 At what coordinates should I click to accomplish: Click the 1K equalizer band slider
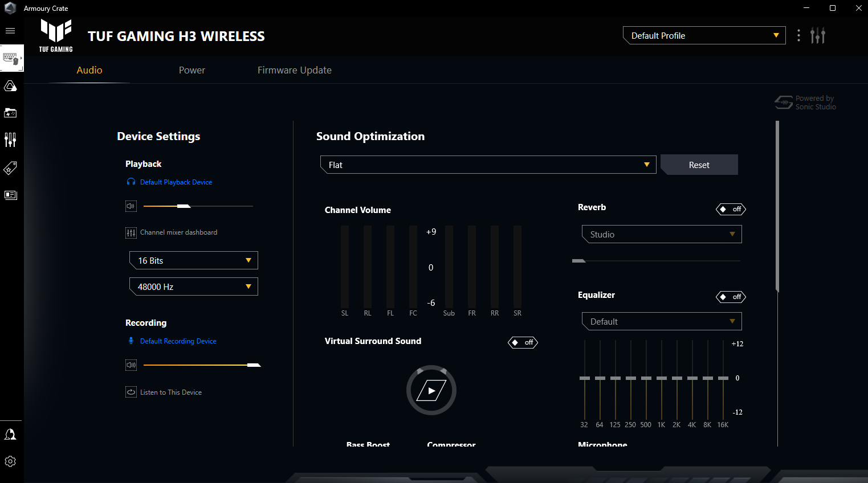662,378
